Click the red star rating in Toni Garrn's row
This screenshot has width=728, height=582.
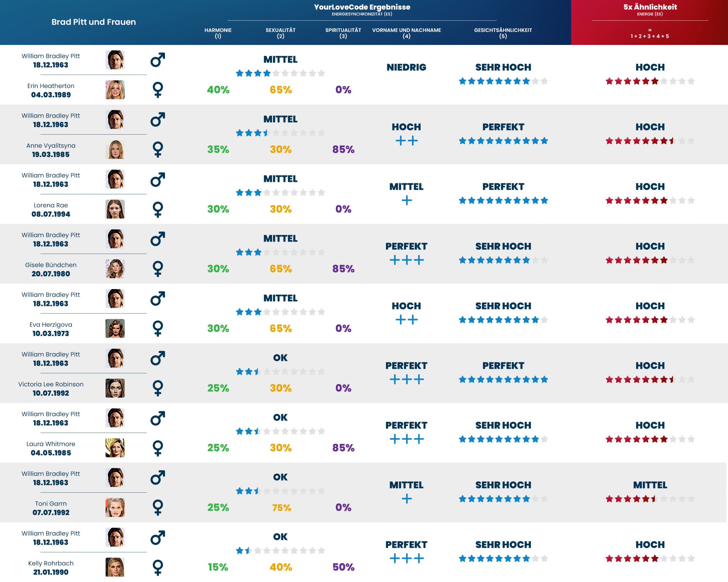click(650, 499)
